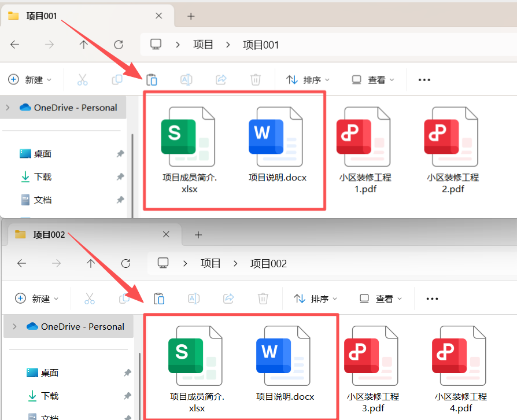This screenshot has width=517, height=420.
Task: Go forward in 项目002 window
Action: (x=56, y=263)
